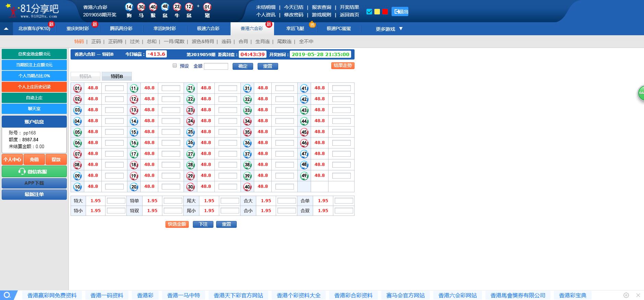Viewport: 644px width, 300px height.
Task: Close the bottom link bar with X
Action: click(x=638, y=295)
